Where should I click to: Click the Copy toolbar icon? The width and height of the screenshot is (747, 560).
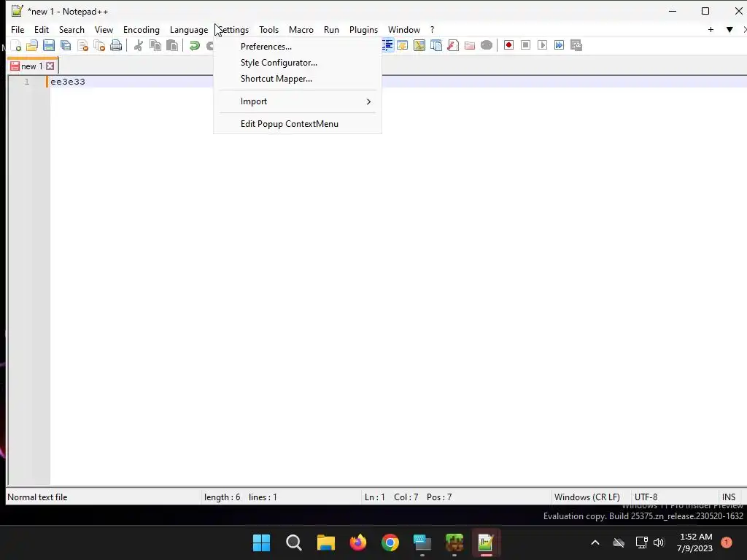tap(155, 46)
